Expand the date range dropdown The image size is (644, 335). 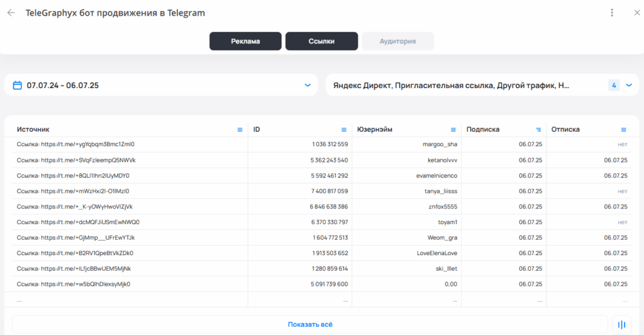tap(308, 85)
